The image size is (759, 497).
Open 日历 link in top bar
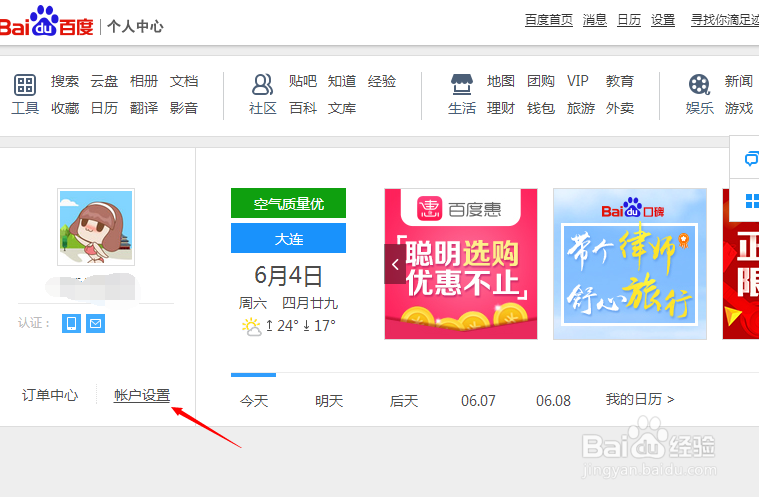629,20
